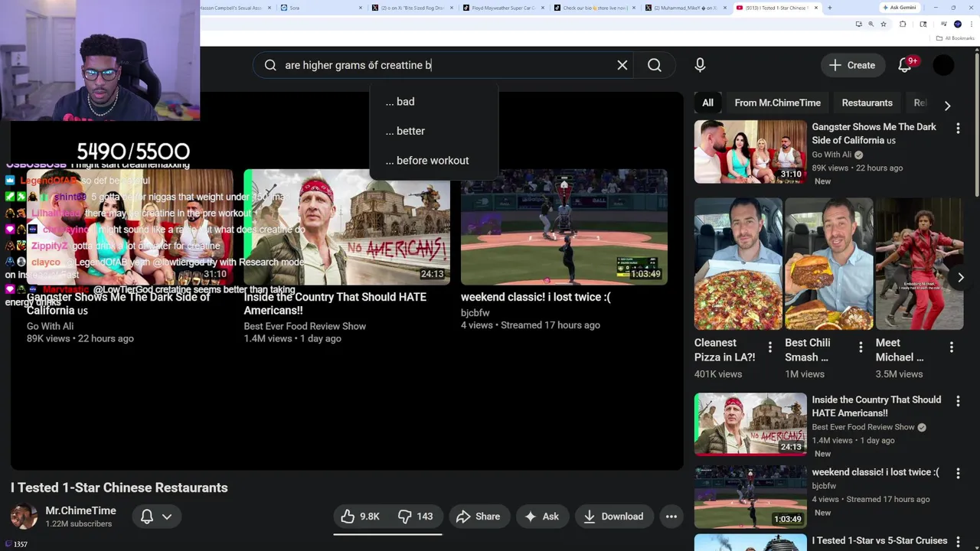This screenshot has width=980, height=551.
Task: Click the Share button
Action: [478, 517]
